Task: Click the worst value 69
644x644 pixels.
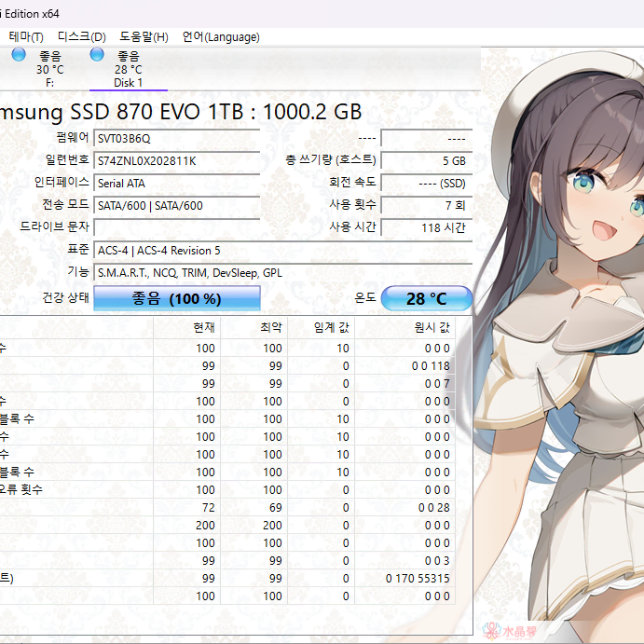Action: click(276, 508)
